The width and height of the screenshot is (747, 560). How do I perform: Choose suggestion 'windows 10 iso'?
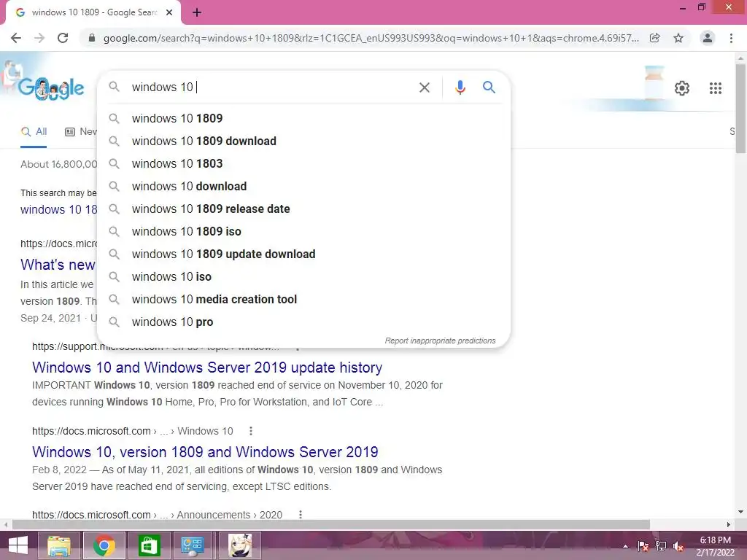[x=303, y=276]
